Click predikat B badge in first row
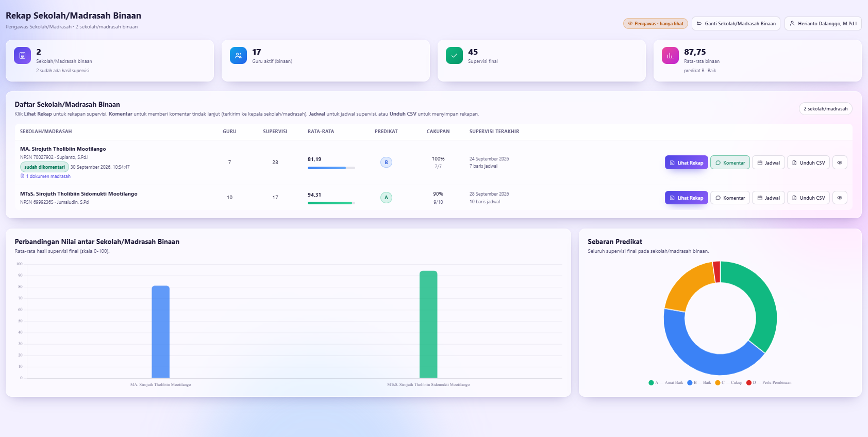The image size is (868, 437). (386, 162)
